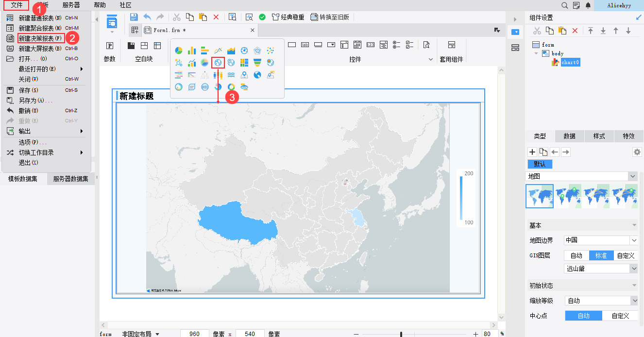The image size is (644, 337).
Task: Select the first area map type thumbnail
Action: pos(540,196)
